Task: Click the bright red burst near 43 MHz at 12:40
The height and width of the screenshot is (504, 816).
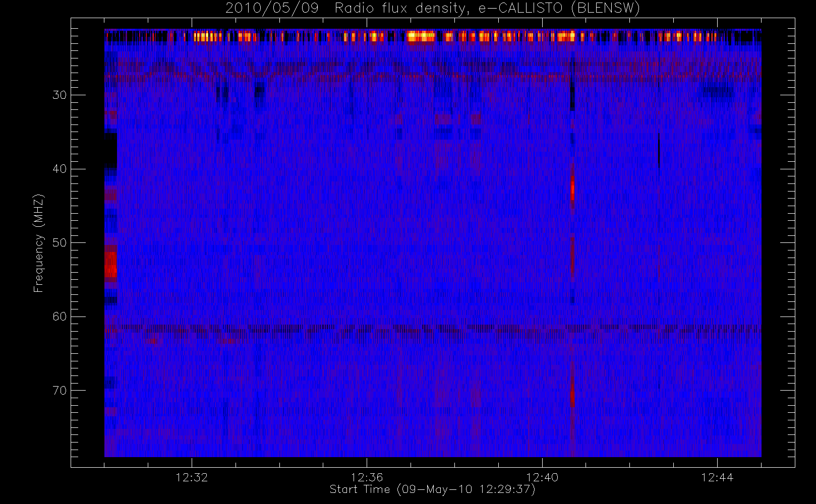Action: point(572,188)
